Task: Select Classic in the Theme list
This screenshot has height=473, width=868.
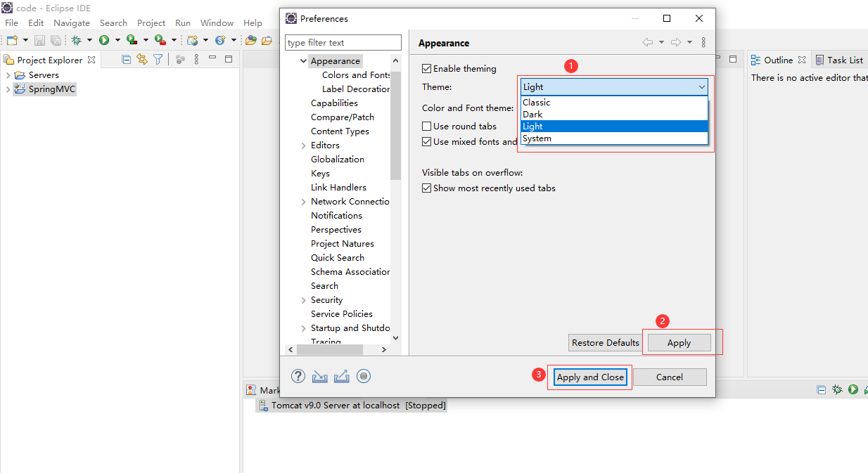Action: coord(614,103)
